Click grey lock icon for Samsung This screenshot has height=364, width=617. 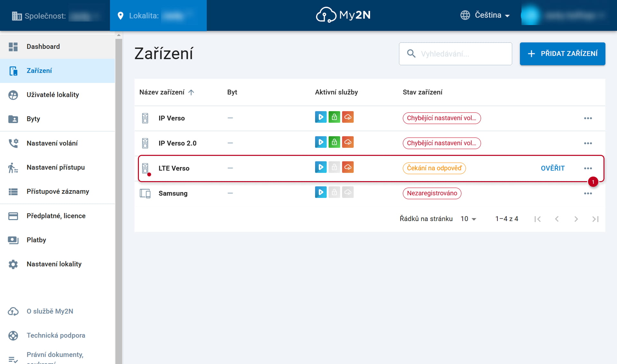point(334,192)
